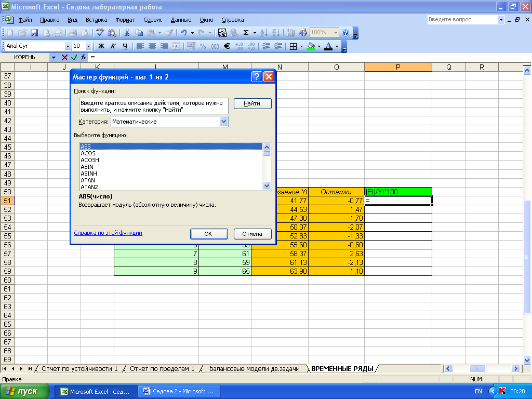Screen dimensions: 532x399
Task: Open the Chart Wizard icon
Action: point(291,33)
